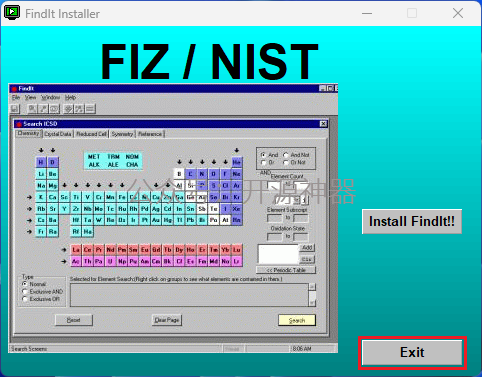Select the Reference tab in the FindIt preview
This screenshot has height=377, width=482.
pyautogui.click(x=150, y=134)
